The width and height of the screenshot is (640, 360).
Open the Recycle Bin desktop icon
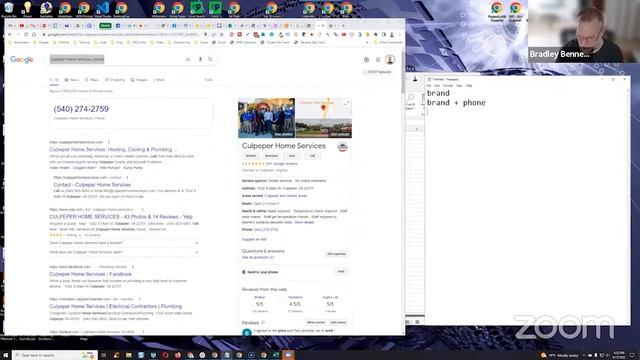(9, 9)
